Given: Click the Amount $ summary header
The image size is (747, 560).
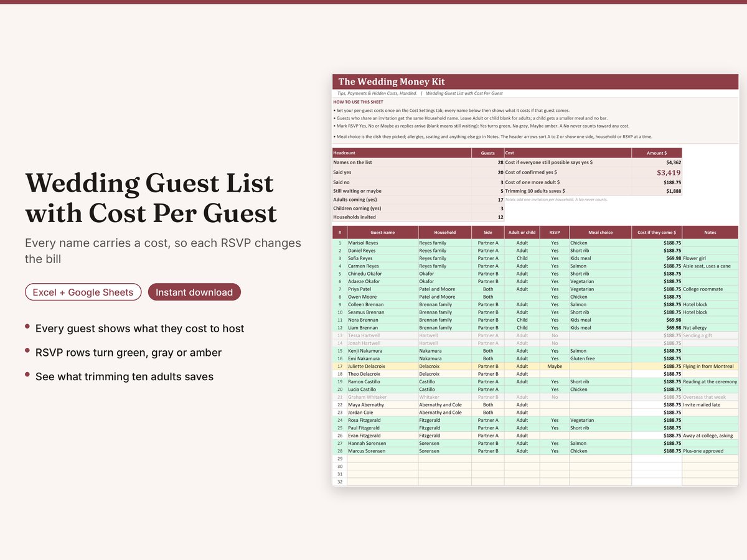Looking at the screenshot, I should tap(657, 152).
